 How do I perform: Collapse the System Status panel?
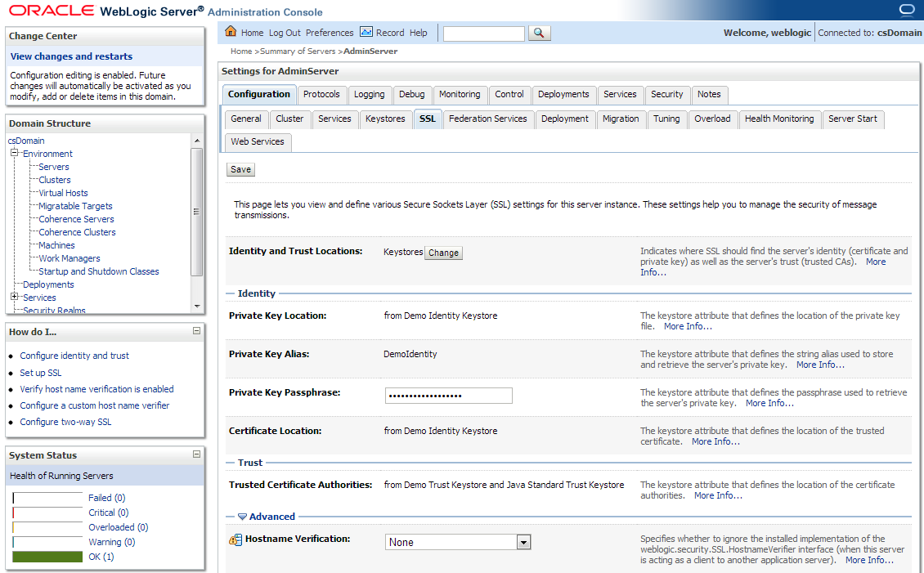(x=197, y=454)
